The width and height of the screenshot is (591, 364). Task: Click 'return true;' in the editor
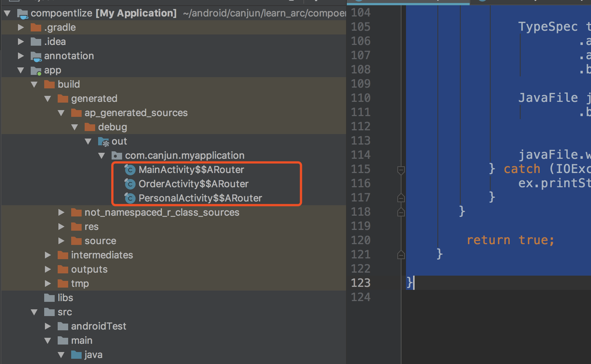click(510, 240)
